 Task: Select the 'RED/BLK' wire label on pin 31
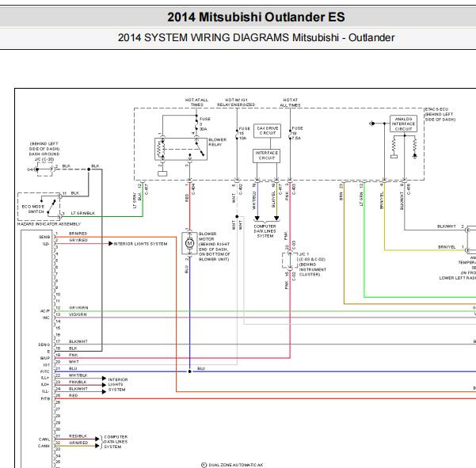[78, 436]
